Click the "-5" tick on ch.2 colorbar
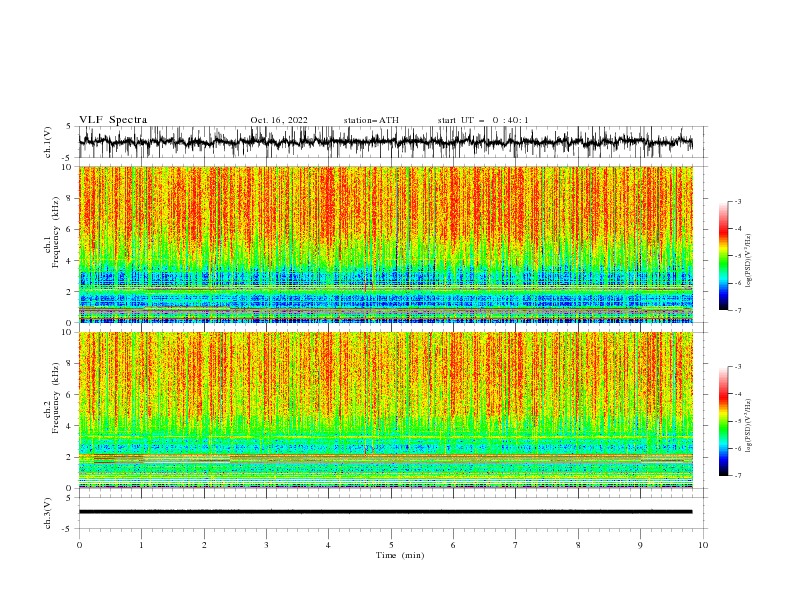Viewport: 792px width, 612px height. pyautogui.click(x=737, y=421)
